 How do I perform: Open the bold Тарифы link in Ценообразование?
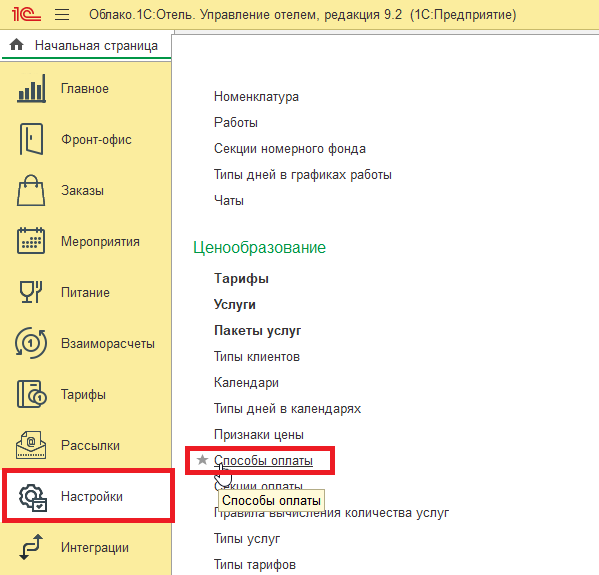241,279
